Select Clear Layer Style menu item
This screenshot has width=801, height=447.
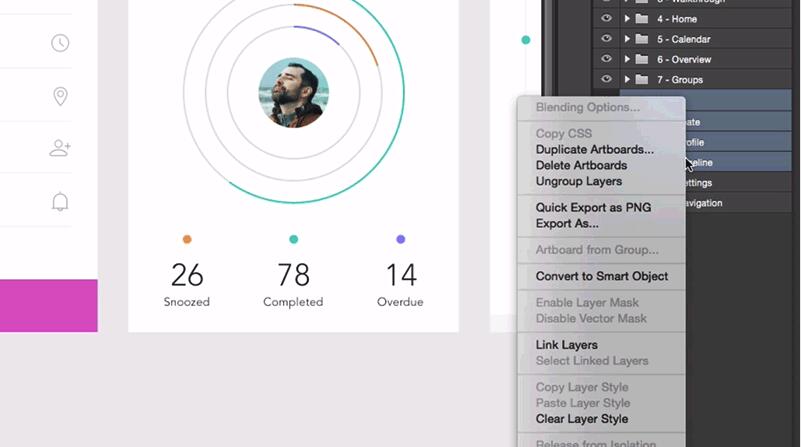coord(582,419)
